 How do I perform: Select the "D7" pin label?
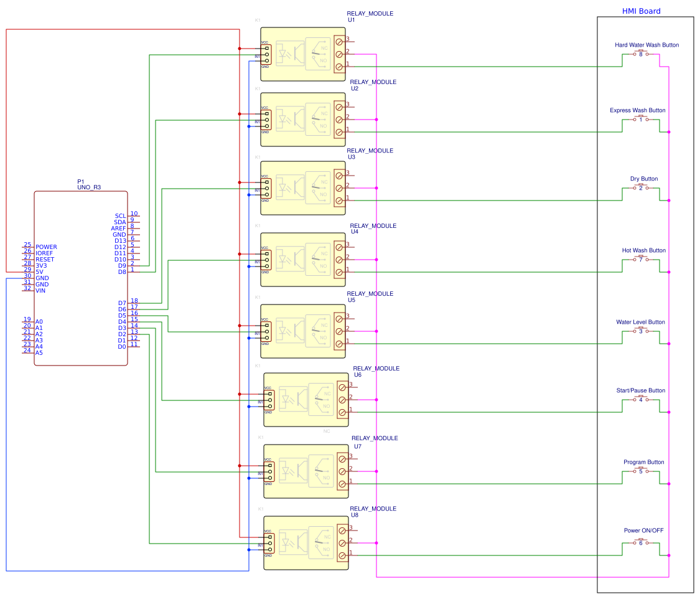(122, 304)
